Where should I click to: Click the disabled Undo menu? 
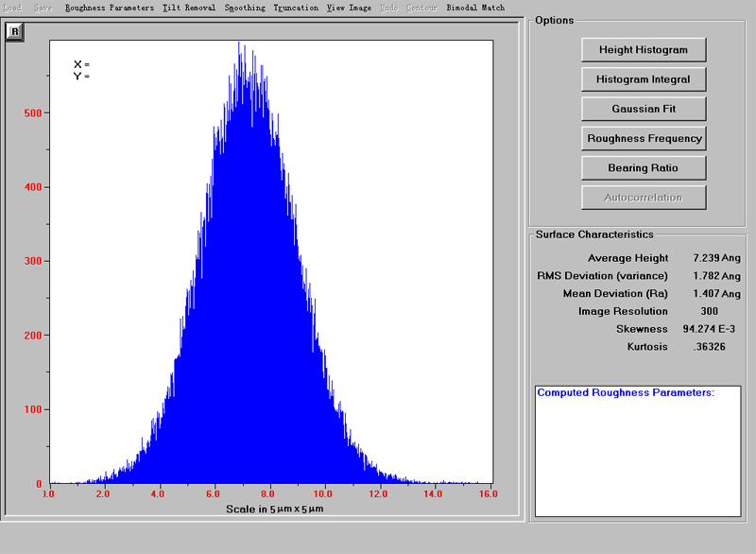(389, 8)
